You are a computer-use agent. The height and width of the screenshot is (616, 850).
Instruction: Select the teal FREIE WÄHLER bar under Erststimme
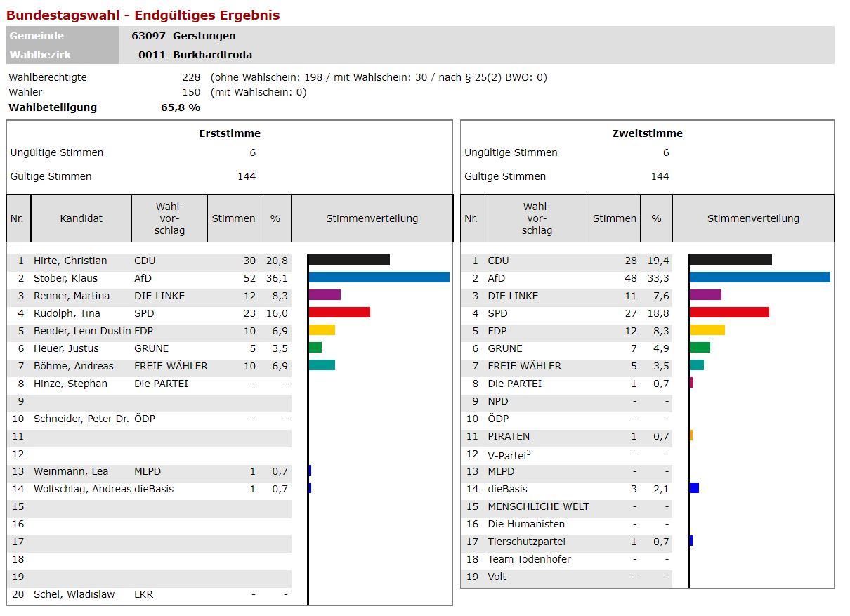coord(322,365)
